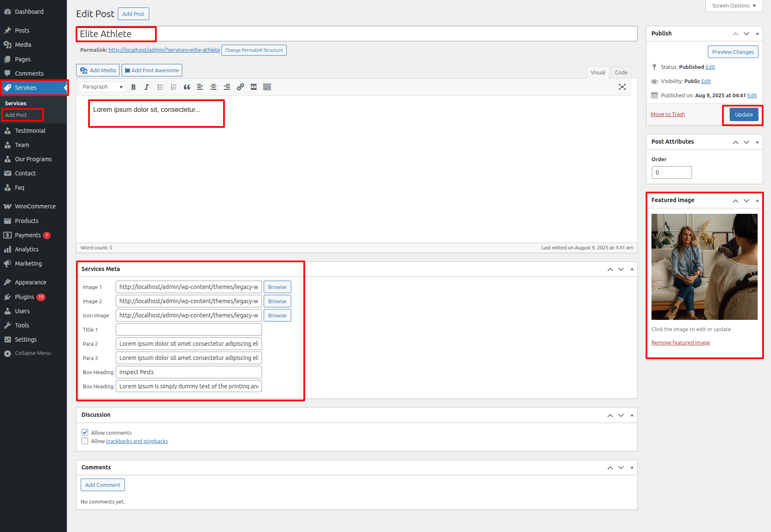Click the insert link icon
The image size is (771, 532).
pyautogui.click(x=240, y=87)
